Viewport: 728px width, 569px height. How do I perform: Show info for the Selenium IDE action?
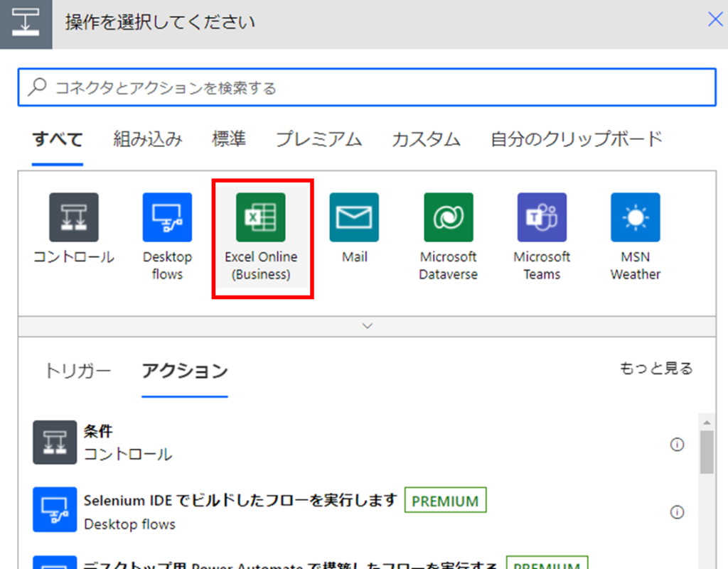[677, 512]
